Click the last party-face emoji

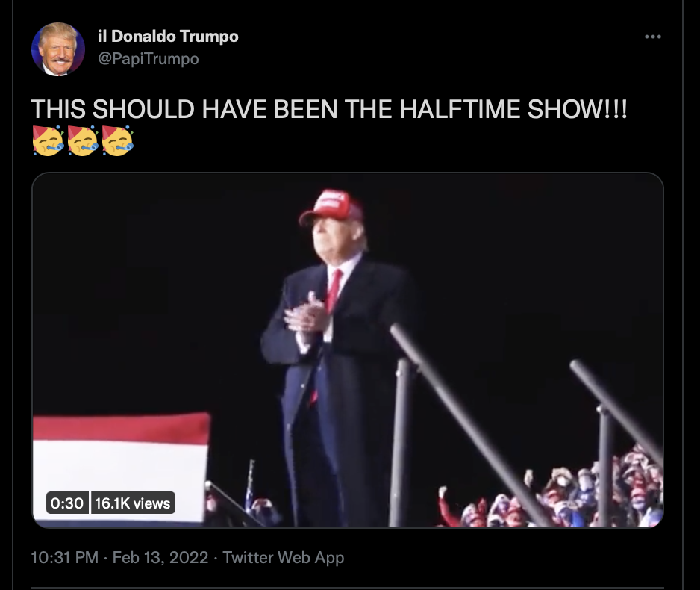(x=118, y=140)
